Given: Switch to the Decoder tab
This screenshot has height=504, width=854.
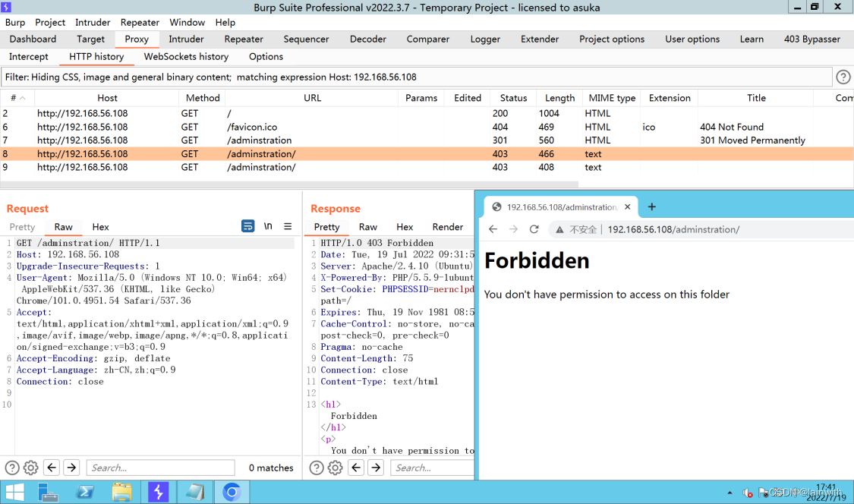Looking at the screenshot, I should 367,39.
